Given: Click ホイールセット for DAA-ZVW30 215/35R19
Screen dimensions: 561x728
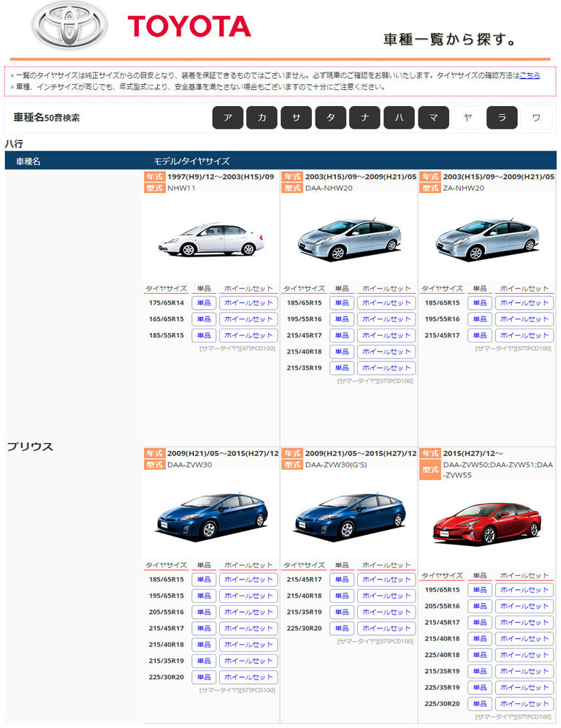Looking at the screenshot, I should click(x=248, y=661).
